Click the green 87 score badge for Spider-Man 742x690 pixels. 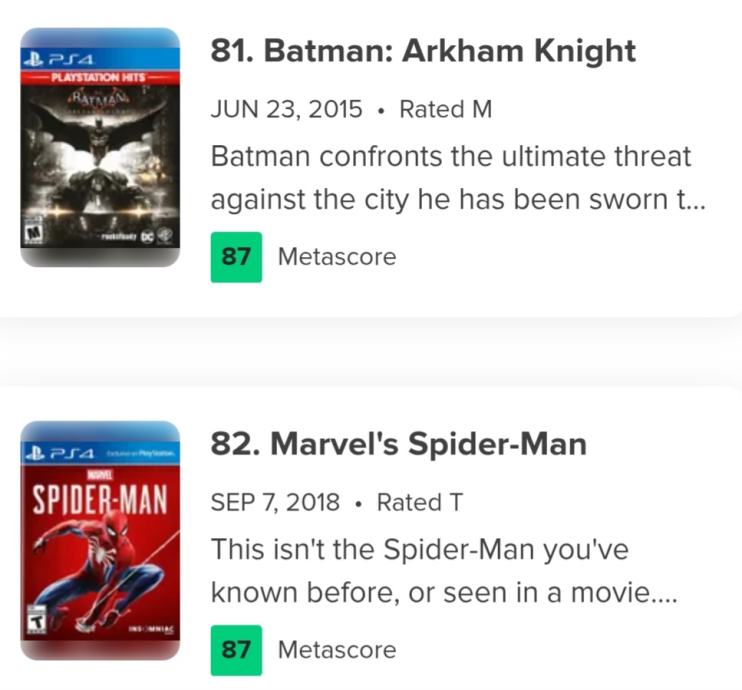(x=236, y=650)
